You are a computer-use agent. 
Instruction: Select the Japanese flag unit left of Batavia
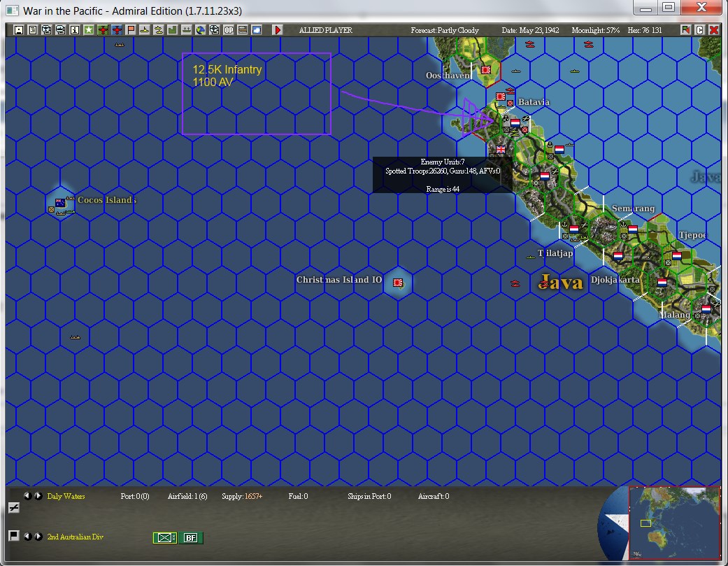pyautogui.click(x=501, y=96)
